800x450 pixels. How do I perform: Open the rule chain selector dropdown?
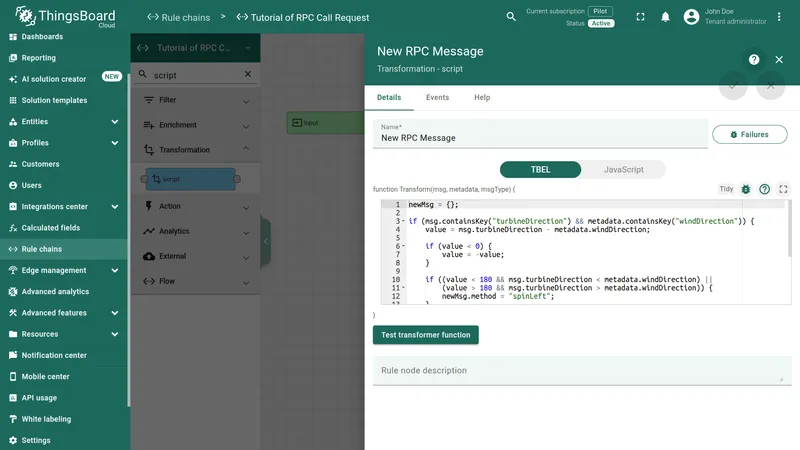click(195, 48)
